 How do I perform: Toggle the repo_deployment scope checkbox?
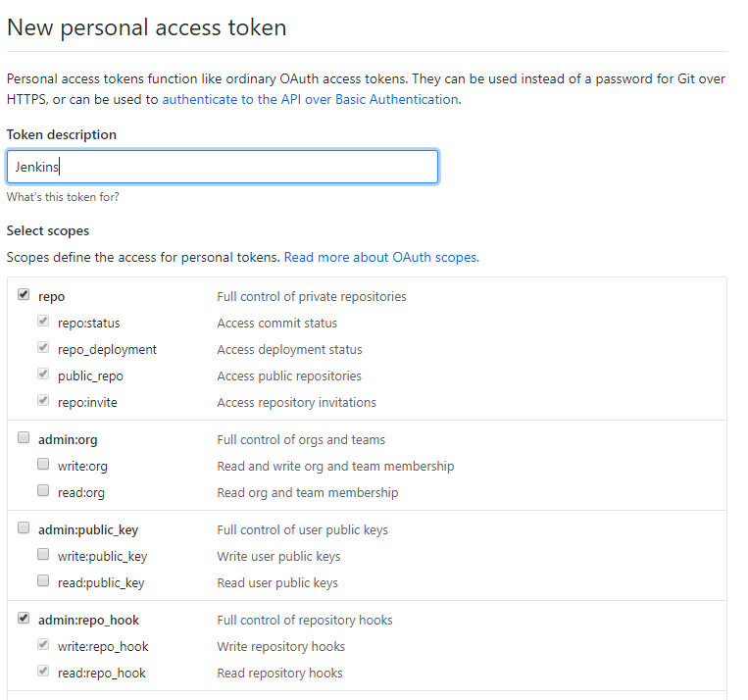(43, 348)
